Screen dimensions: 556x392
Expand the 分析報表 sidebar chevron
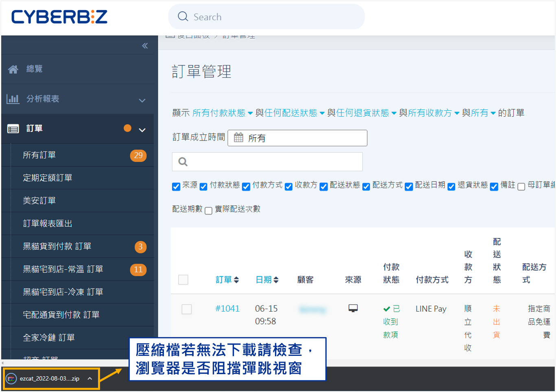point(142,100)
